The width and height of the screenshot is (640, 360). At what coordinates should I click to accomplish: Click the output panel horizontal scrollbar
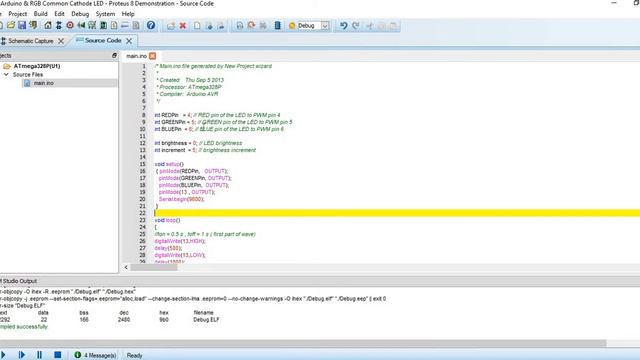303,343
